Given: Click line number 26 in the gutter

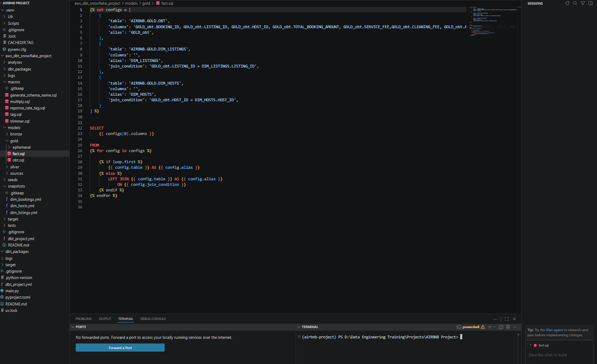Looking at the screenshot, I should [x=80, y=151].
